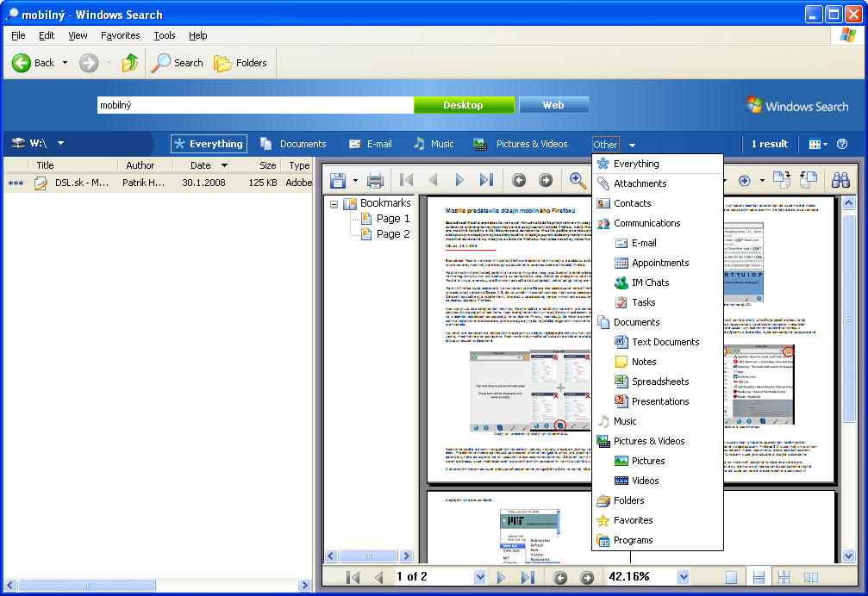Click the next view round arrow in top toolbar

point(546,180)
